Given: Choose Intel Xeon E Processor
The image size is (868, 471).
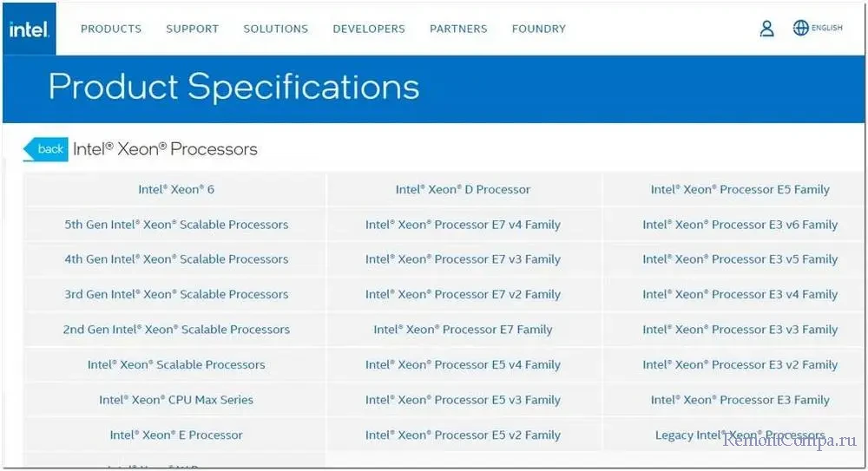Looking at the screenshot, I should tap(176, 435).
